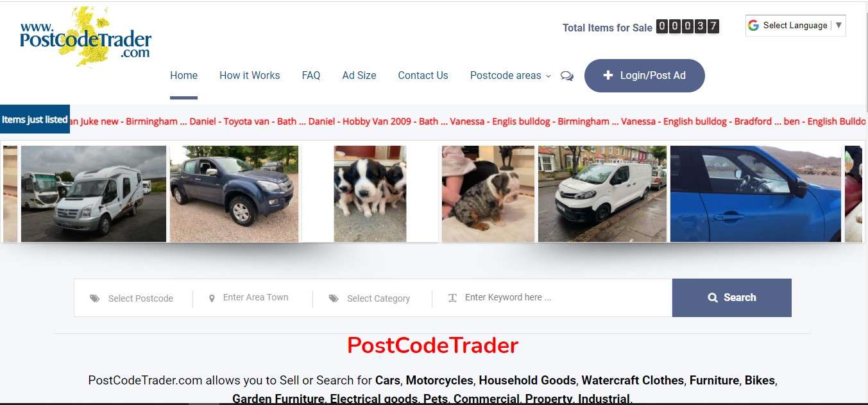Screen dimensions: 868x405
Task: Click the Search button
Action: pyautogui.click(x=732, y=298)
